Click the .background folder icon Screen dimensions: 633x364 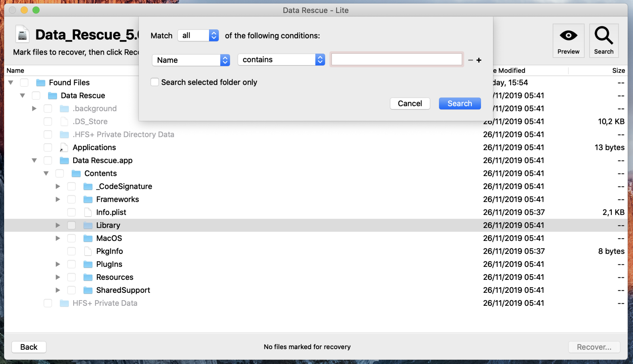click(x=64, y=108)
